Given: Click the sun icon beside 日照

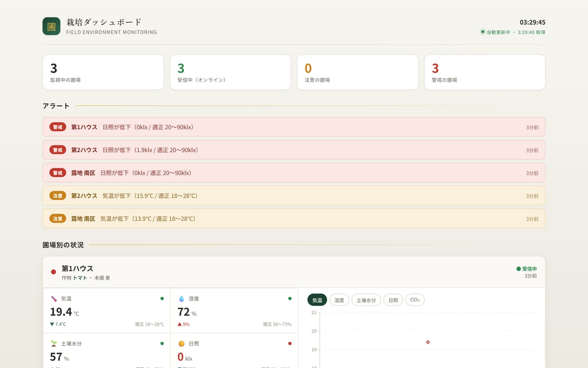Looking at the screenshot, I should pyautogui.click(x=181, y=344).
